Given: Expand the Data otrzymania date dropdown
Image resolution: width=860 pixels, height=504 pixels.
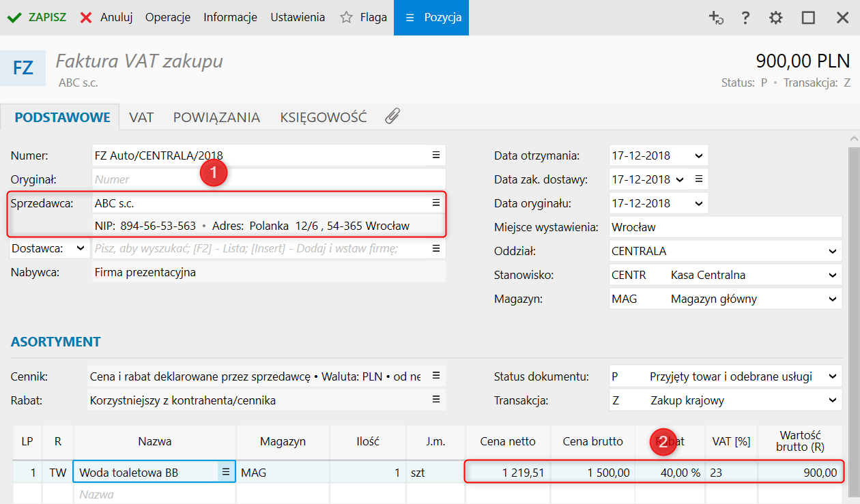Looking at the screenshot, I should click(698, 155).
